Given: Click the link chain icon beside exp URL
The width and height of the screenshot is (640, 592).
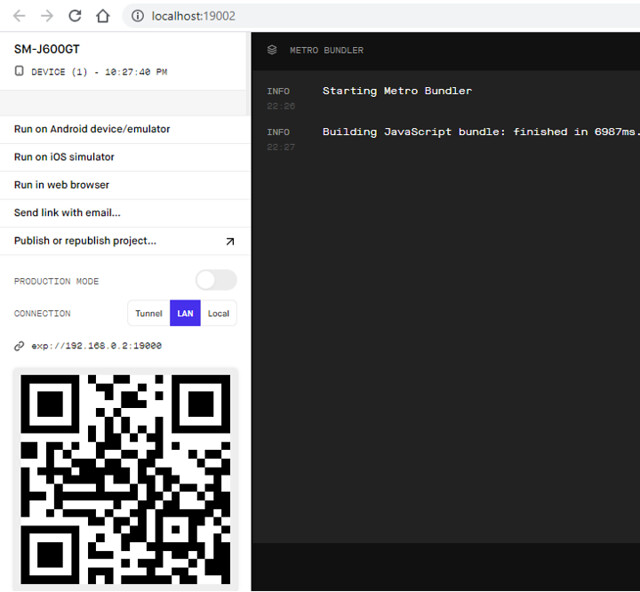Looking at the screenshot, I should coord(19,346).
